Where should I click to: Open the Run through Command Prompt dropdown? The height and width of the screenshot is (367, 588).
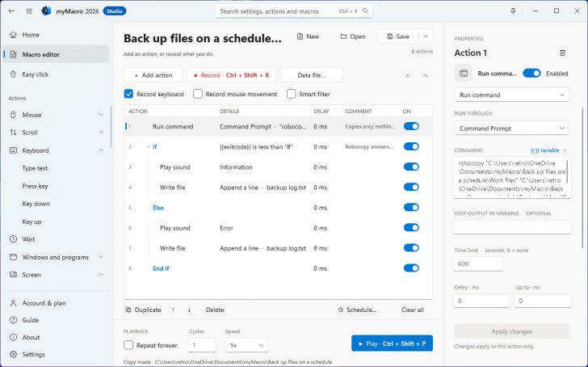511,129
